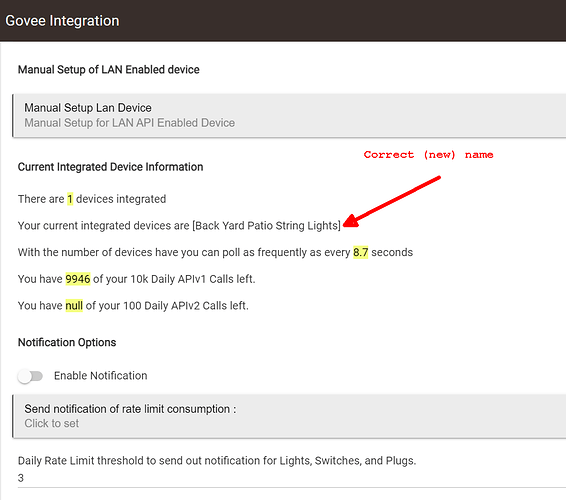Click the red arrow annotation
The image size is (566, 500).
tap(391, 201)
